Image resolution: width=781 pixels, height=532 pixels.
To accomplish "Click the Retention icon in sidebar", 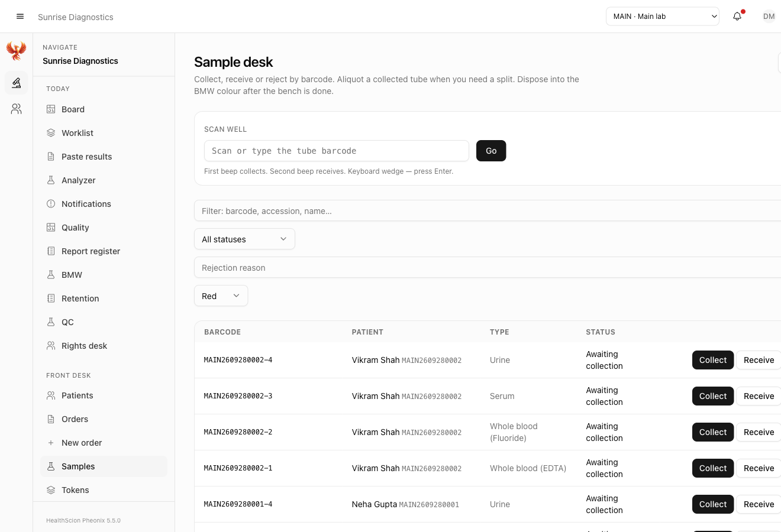I will (x=51, y=299).
